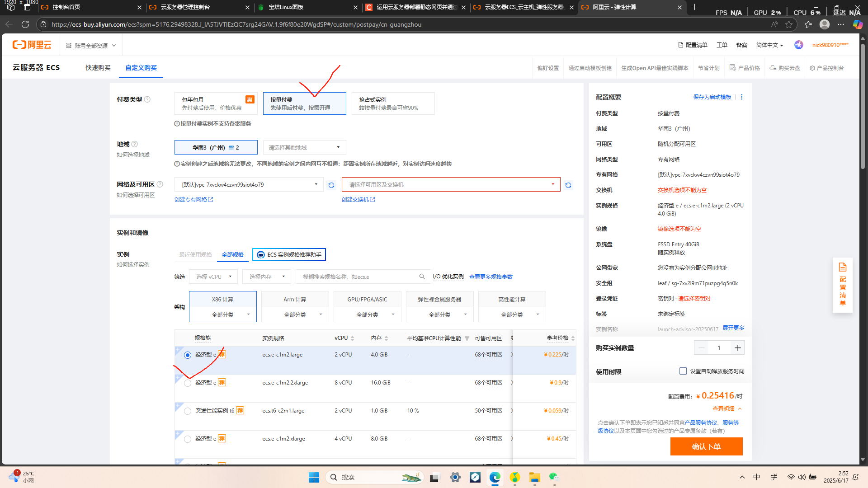
Task: Switch to 最近使用规格 tab
Action: [x=195, y=255]
